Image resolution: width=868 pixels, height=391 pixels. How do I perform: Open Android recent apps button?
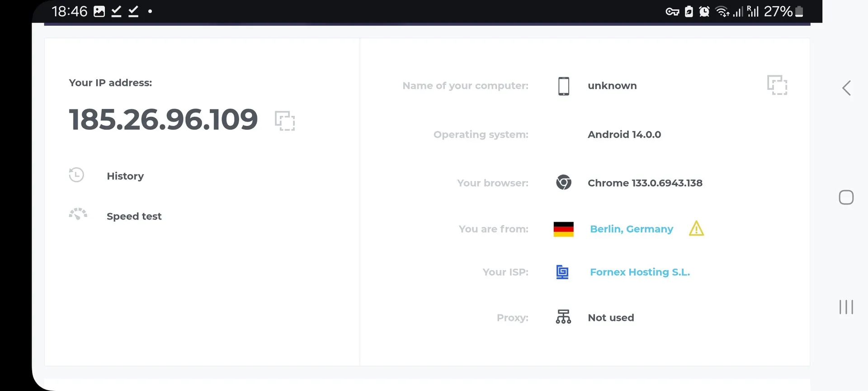846,307
